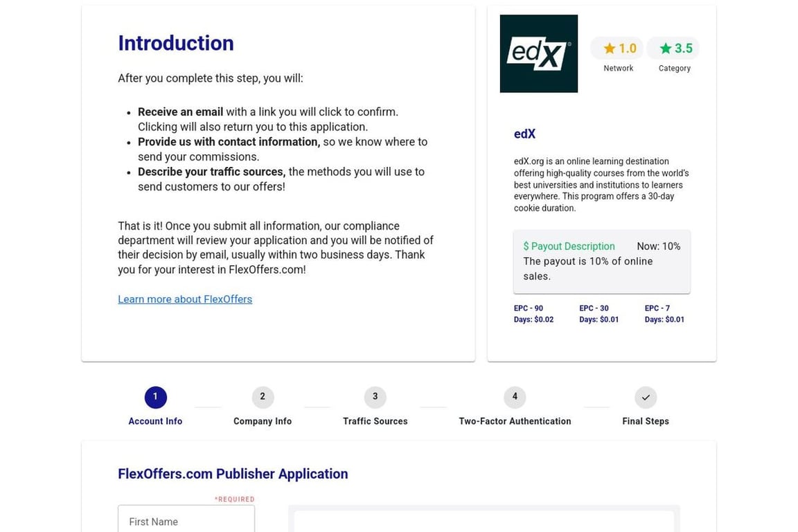Click the FlexOffers.com Publisher Application heading
This screenshot has width=798, height=532.
233,474
